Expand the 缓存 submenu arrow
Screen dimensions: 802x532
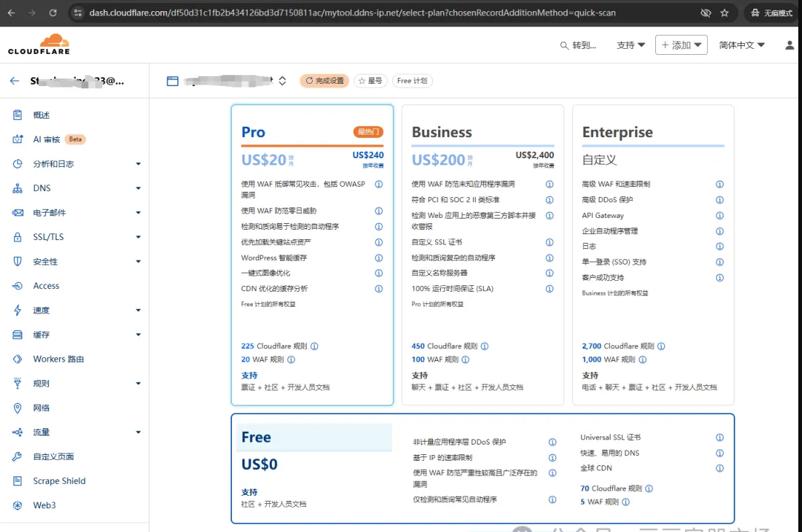(138, 335)
